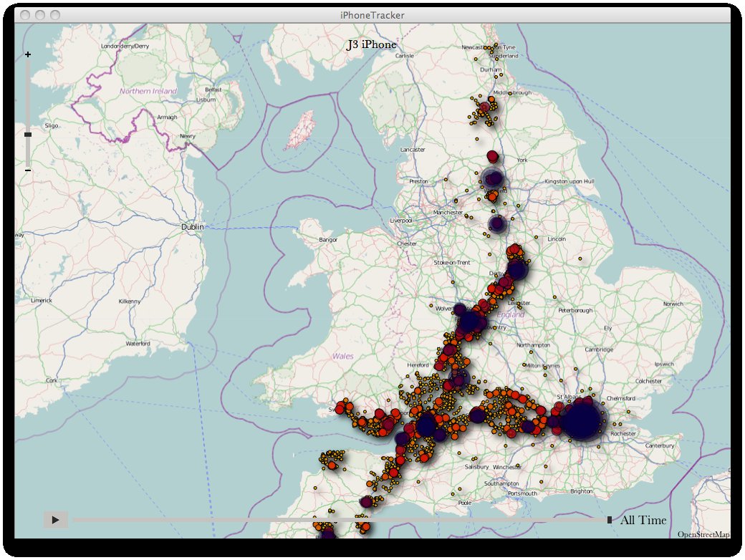Click the Dublin label on the map
745x560 pixels.
(x=193, y=227)
